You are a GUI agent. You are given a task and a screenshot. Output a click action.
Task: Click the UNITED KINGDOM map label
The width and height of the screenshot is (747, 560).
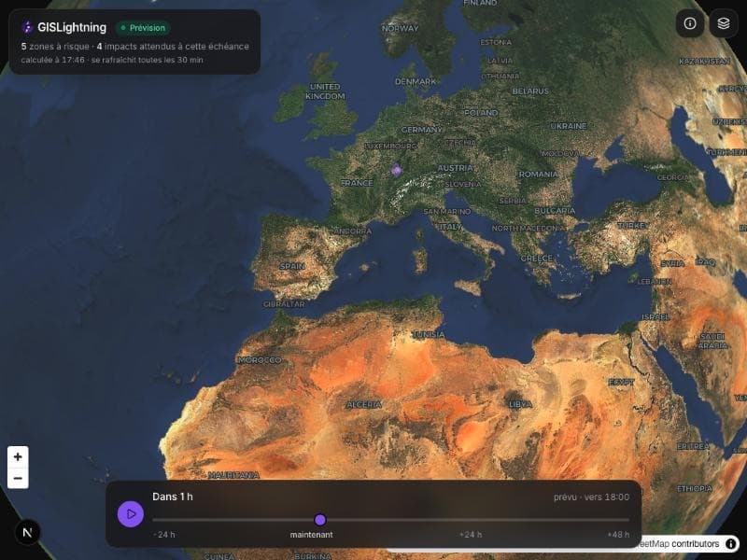pos(325,91)
